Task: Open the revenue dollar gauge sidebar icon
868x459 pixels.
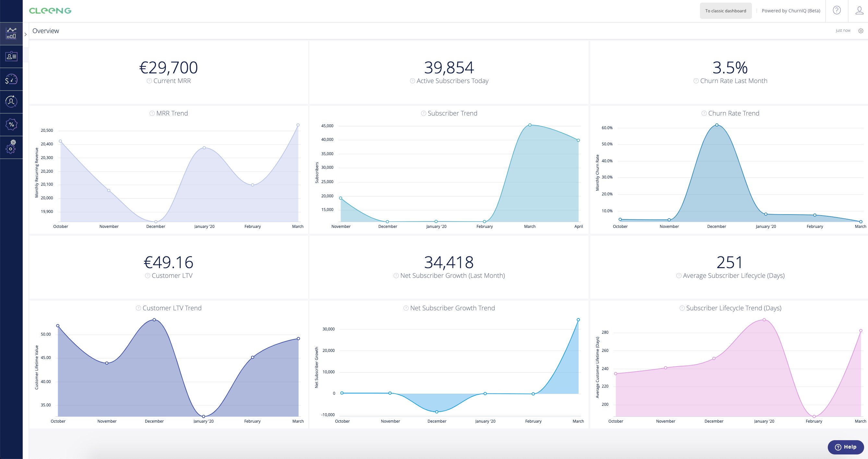Action: (11, 79)
